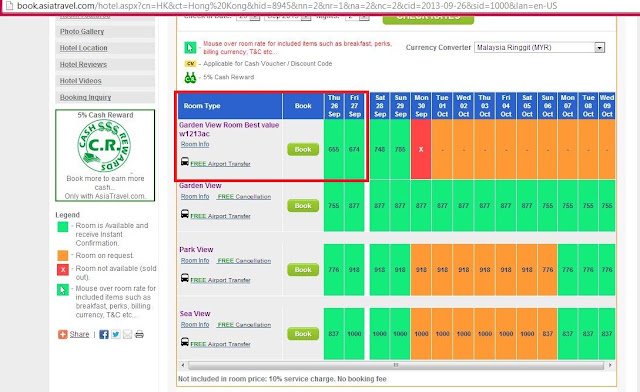
Task: Open the Currency Converter dropdown
Action: point(539,47)
